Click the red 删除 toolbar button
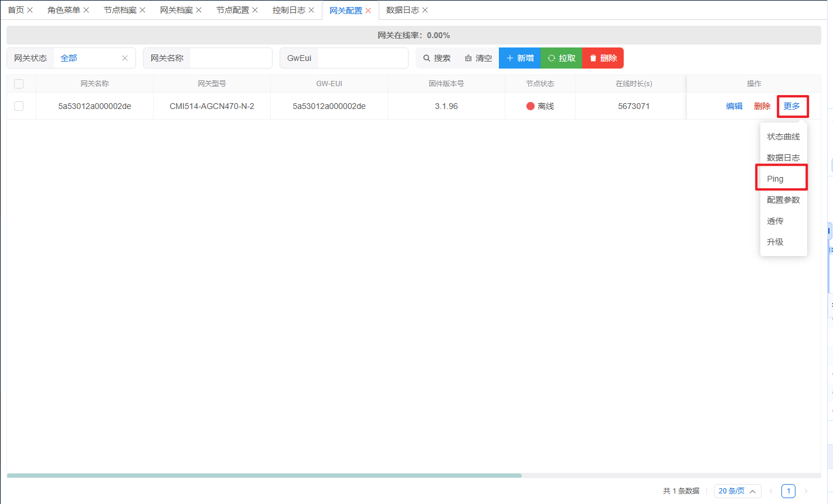The image size is (833, 504). 603,58
